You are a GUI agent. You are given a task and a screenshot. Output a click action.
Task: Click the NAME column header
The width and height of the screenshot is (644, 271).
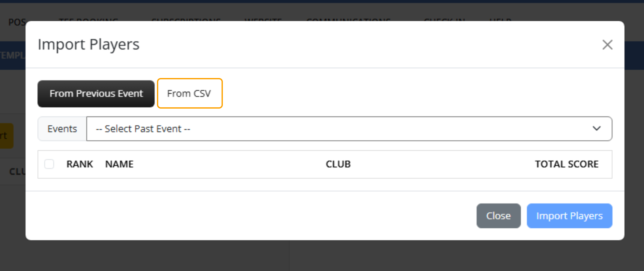[119, 164]
